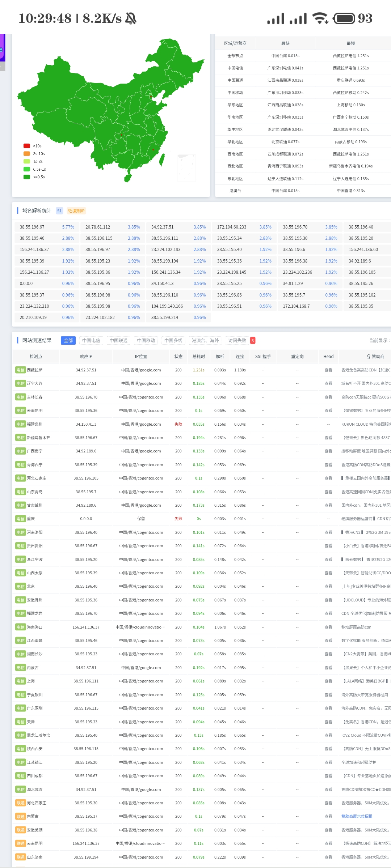Click the 51 count badge beside 域名解析统计
Image resolution: width=391 pixels, height=868 pixels.
(x=59, y=211)
